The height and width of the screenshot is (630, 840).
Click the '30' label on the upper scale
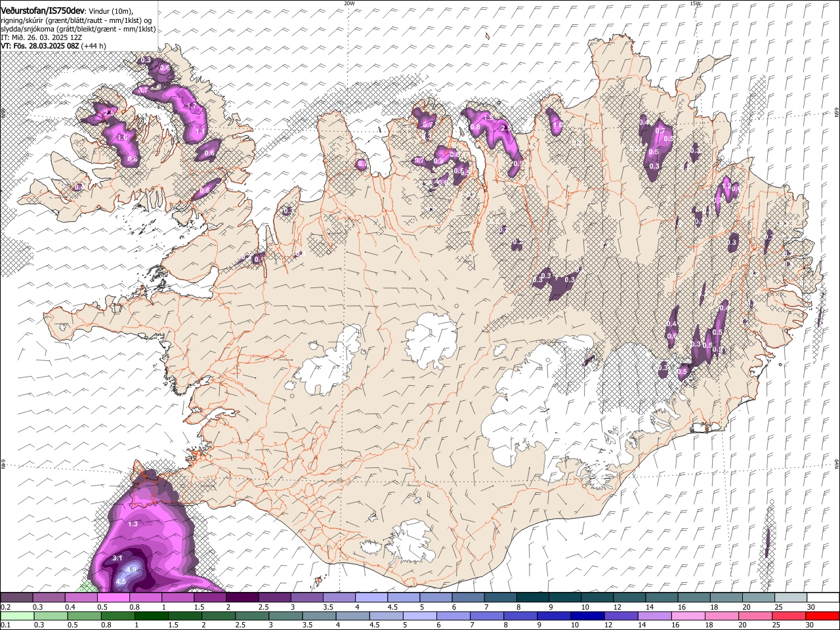[x=811, y=607]
